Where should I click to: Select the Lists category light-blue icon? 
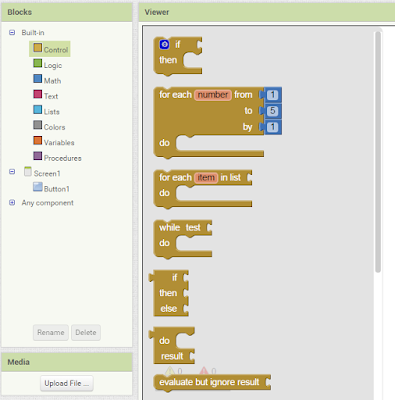click(38, 110)
